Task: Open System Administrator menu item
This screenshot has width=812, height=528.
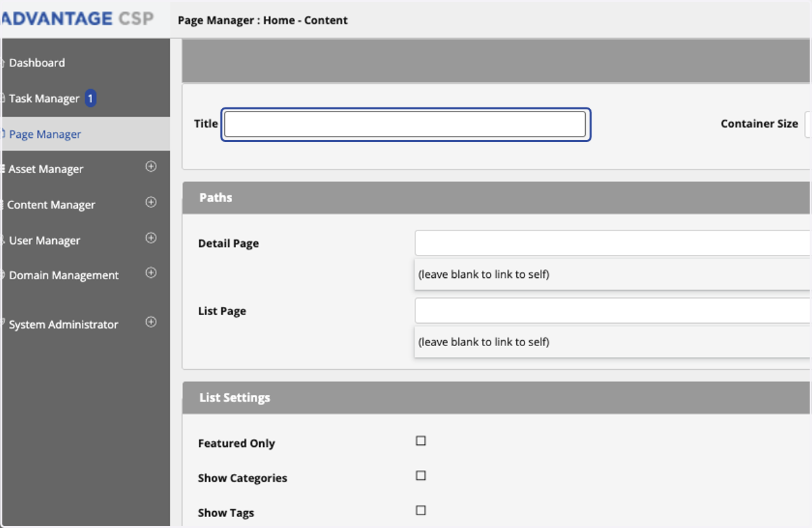Action: point(64,325)
